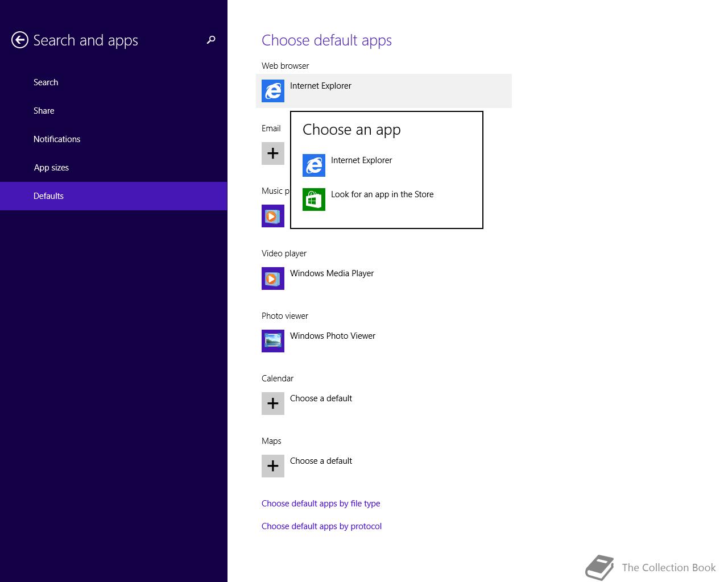Click the Video player Windows Media Player icon
The image size is (728, 582).
click(x=273, y=278)
